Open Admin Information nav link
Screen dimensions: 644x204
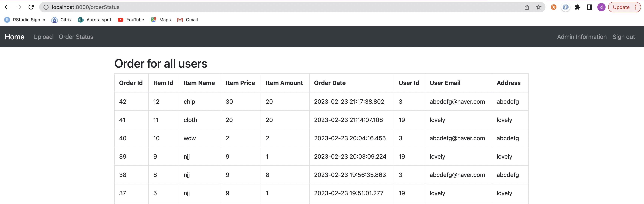(x=582, y=37)
